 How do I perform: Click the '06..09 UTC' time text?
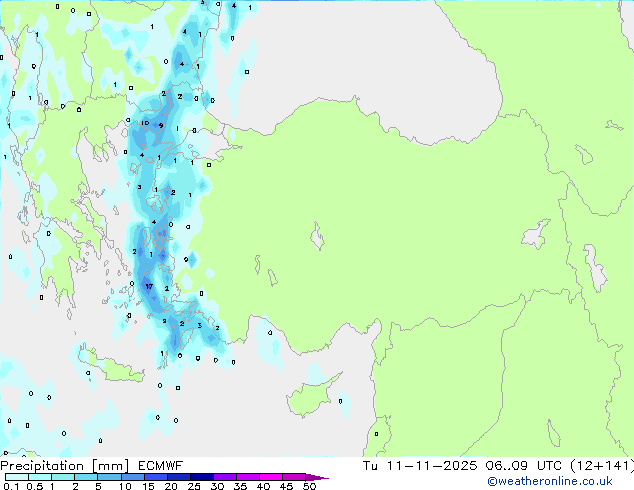[x=524, y=466]
